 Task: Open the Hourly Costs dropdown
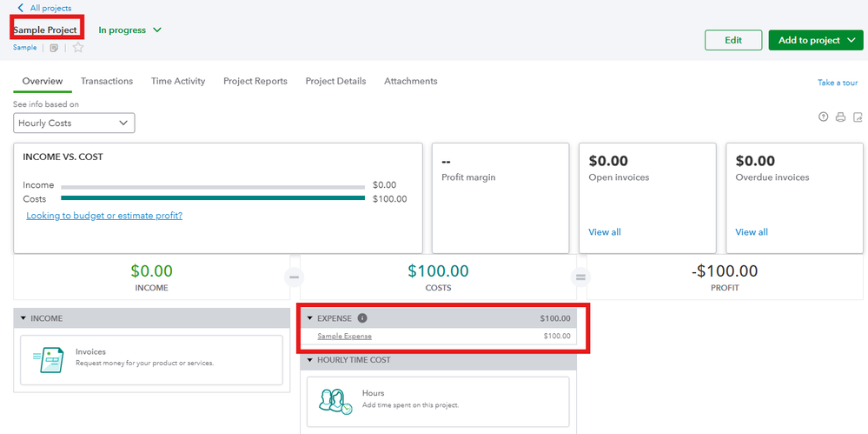pos(74,124)
